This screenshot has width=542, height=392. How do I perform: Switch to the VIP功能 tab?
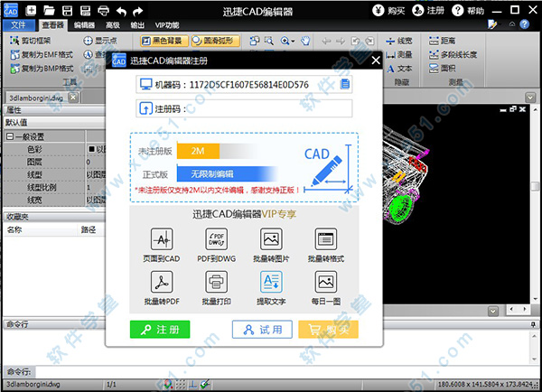point(167,25)
